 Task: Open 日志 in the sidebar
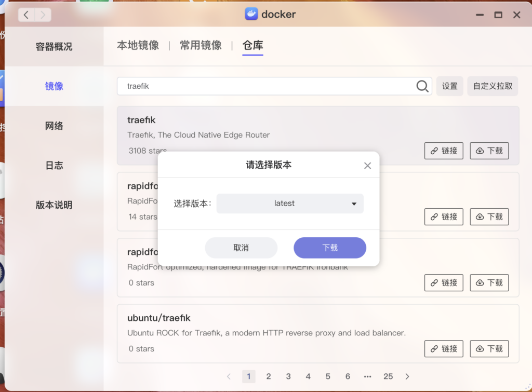click(x=54, y=166)
